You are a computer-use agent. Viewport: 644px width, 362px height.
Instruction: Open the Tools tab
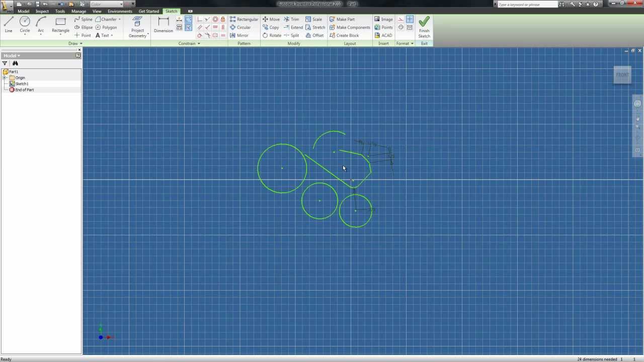60,11
